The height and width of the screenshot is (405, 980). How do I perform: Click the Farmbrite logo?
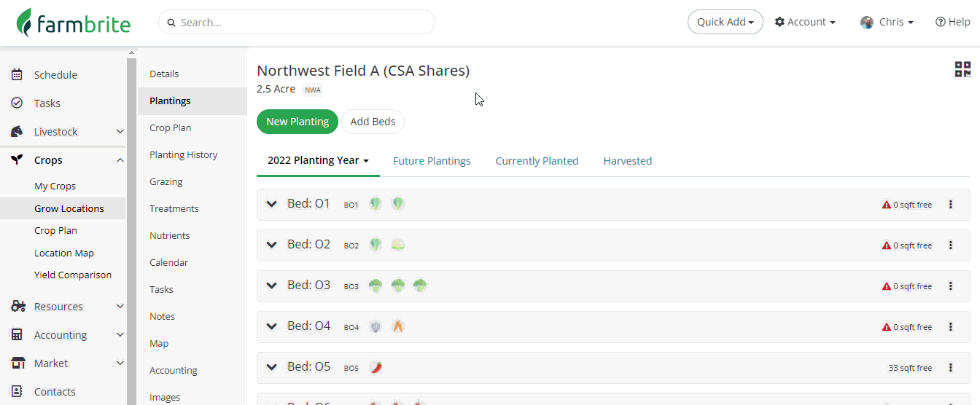pos(74,23)
